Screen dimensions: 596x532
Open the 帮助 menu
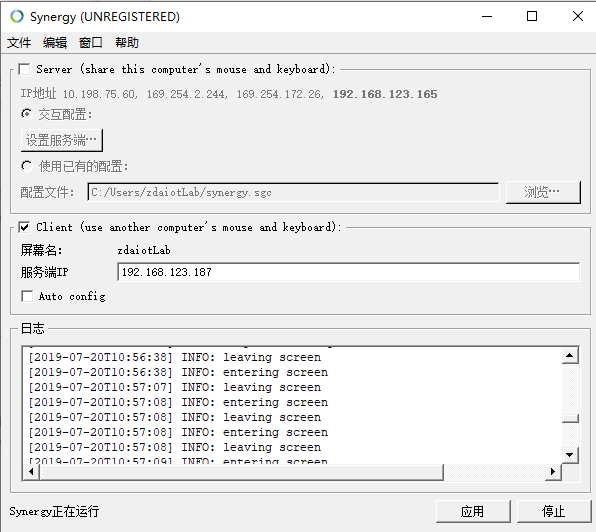(x=127, y=43)
